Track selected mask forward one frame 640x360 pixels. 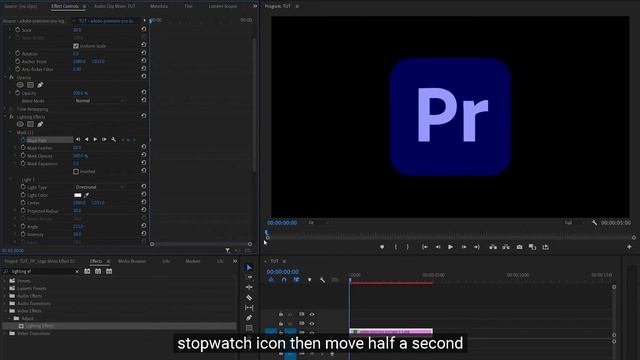(x=104, y=140)
